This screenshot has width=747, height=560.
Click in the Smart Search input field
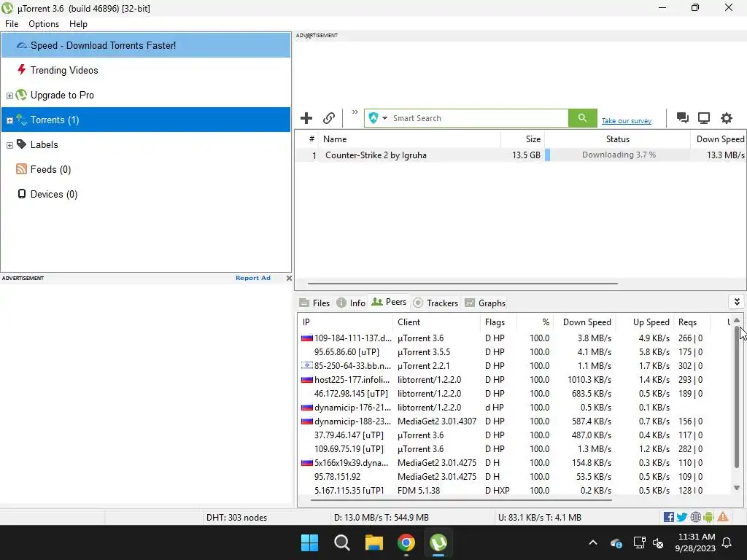[x=479, y=118]
